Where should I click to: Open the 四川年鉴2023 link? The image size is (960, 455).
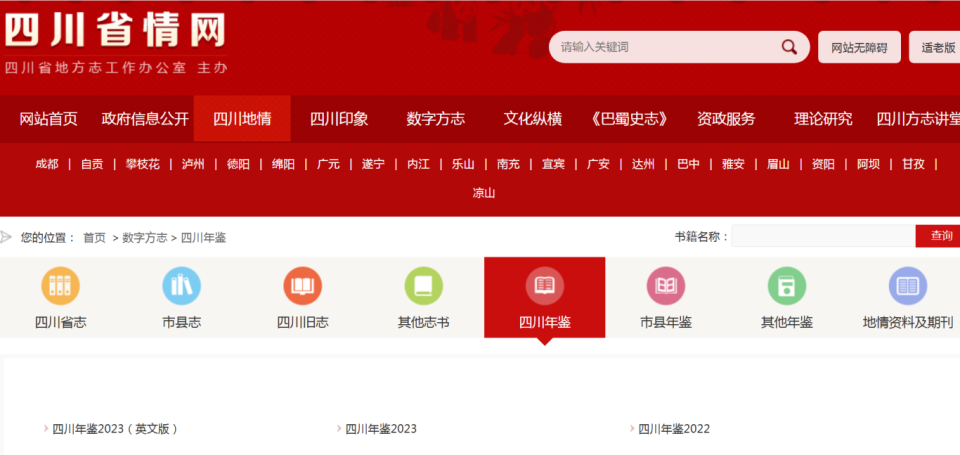[x=381, y=429]
